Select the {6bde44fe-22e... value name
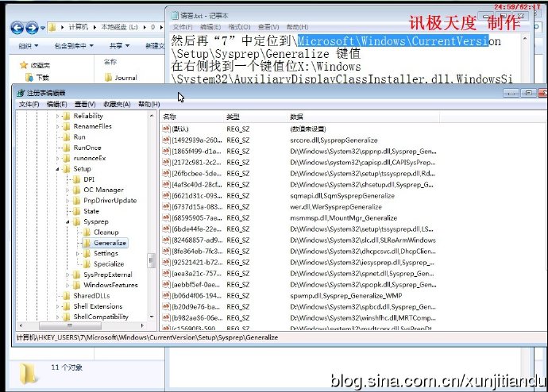 click(197, 229)
